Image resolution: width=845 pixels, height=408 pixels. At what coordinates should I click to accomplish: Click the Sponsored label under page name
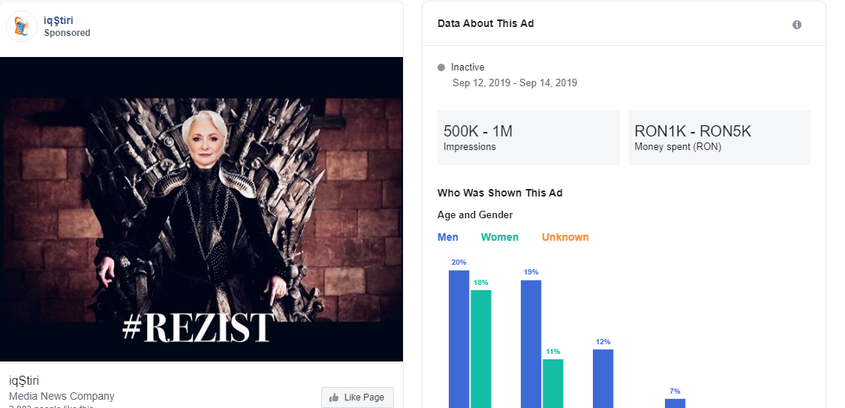click(67, 33)
